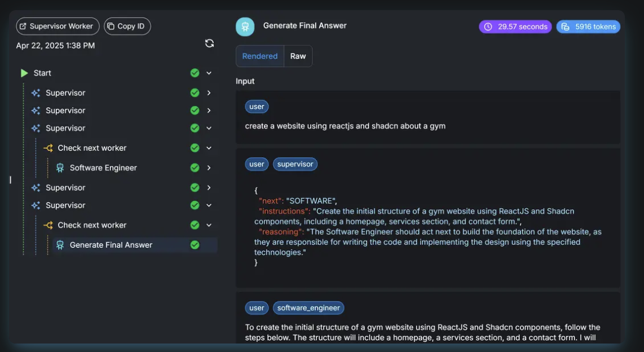
Task: Collapse the Start node chevron
Action: point(209,73)
